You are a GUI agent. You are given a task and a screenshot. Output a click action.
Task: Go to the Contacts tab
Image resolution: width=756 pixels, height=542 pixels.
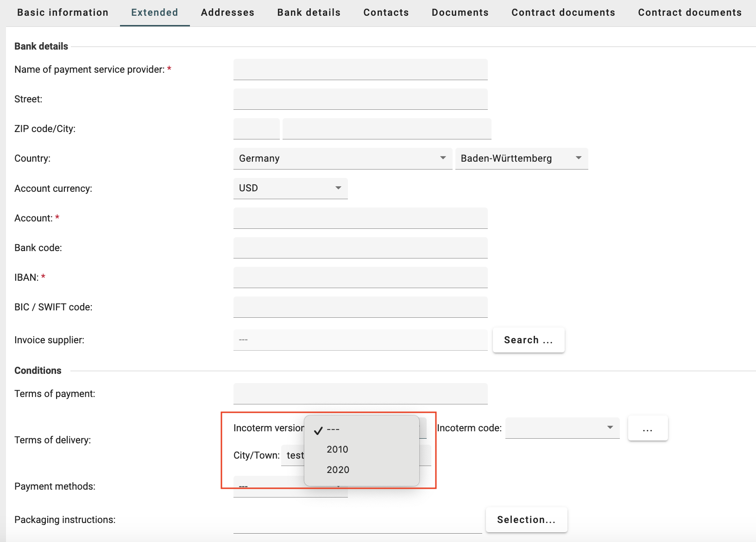(386, 13)
